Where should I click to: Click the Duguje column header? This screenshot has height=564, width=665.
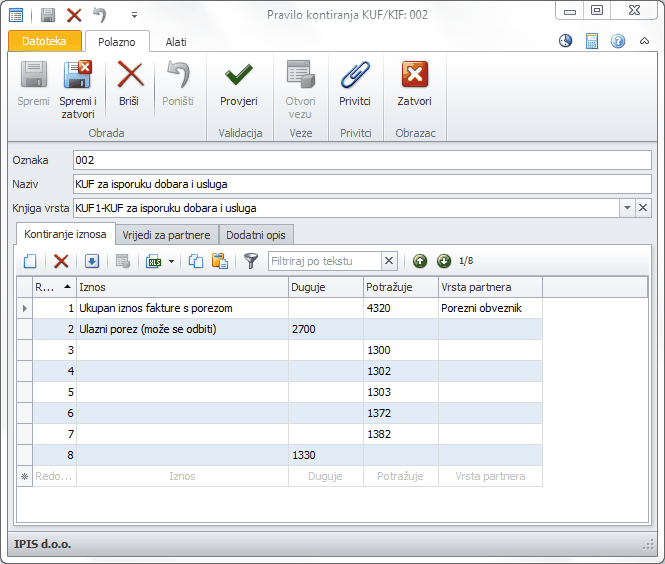coord(326,287)
